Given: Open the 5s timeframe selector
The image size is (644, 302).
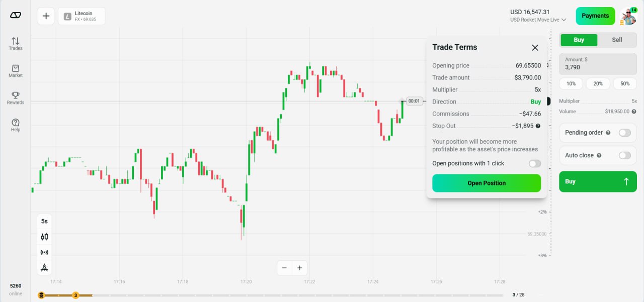Looking at the screenshot, I should pyautogui.click(x=44, y=221).
